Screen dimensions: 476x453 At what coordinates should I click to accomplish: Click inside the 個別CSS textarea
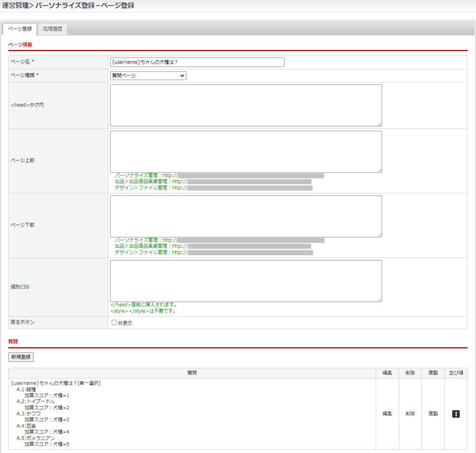245,281
